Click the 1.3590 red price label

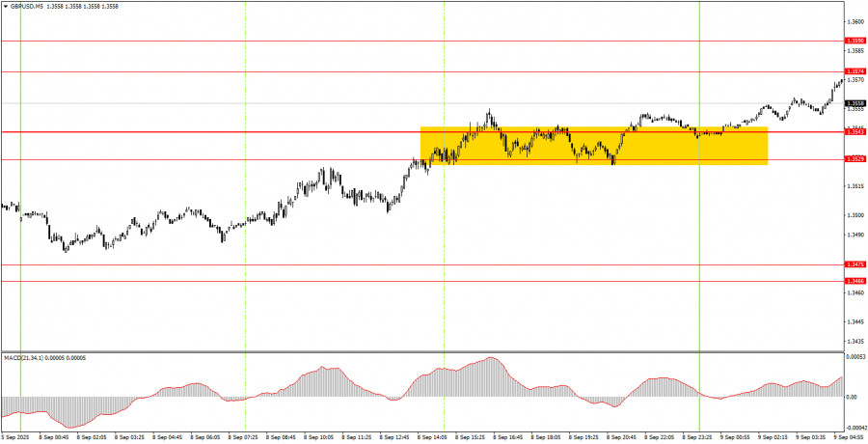tap(854, 41)
